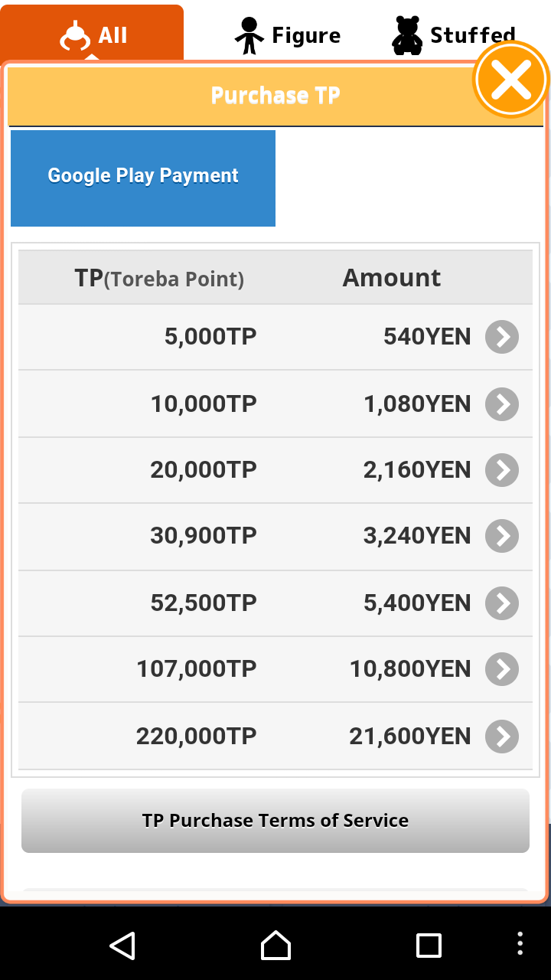Open TP Purchase Terms of Service

(275, 821)
